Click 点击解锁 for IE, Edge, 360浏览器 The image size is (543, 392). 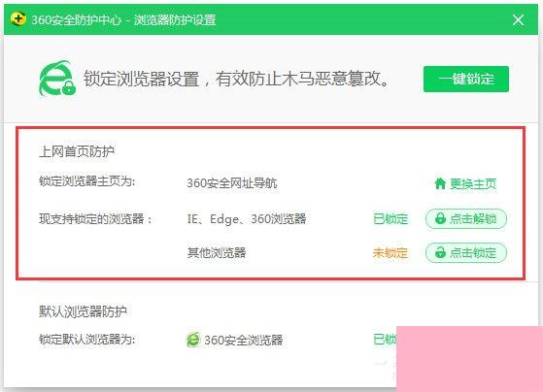[466, 218]
